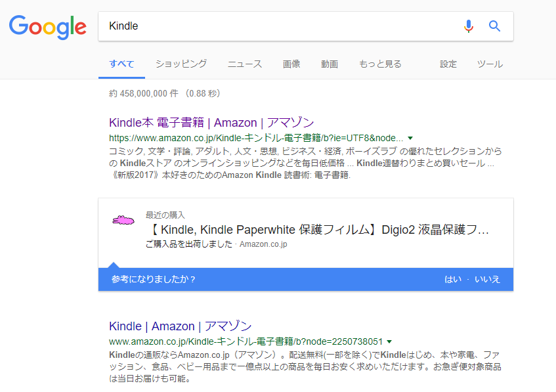Answer はい to the feedback question
This screenshot has width=556, height=392.
[x=453, y=280]
